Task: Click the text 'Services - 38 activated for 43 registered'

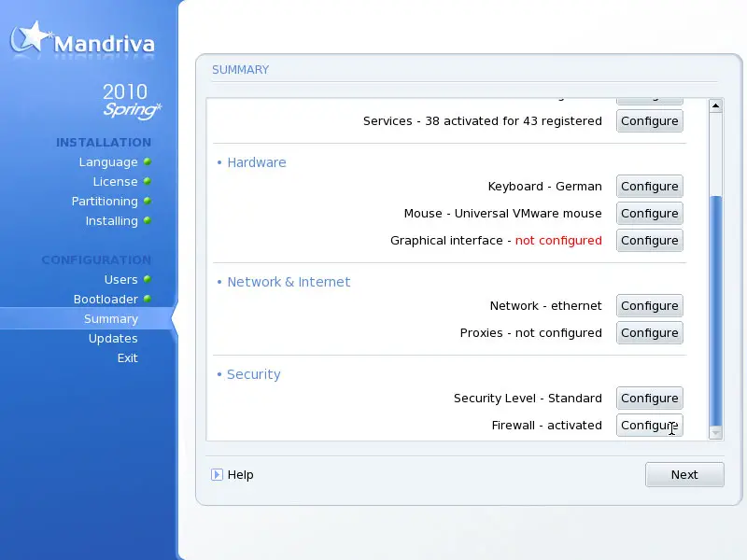Action: pos(483,121)
